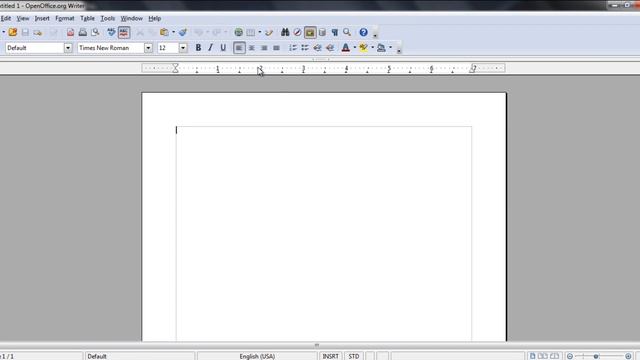Toggle AutoSpellcheck in the toolbar
This screenshot has height=360, width=640.
coord(124,32)
